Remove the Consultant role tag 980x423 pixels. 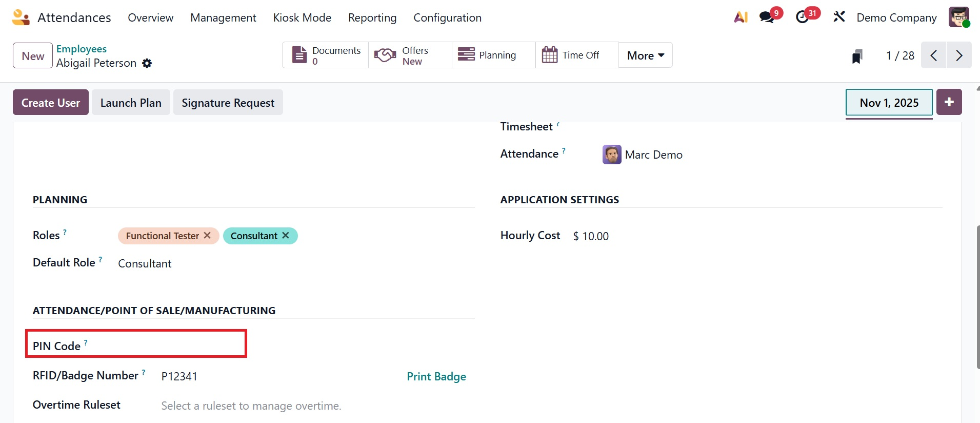286,236
